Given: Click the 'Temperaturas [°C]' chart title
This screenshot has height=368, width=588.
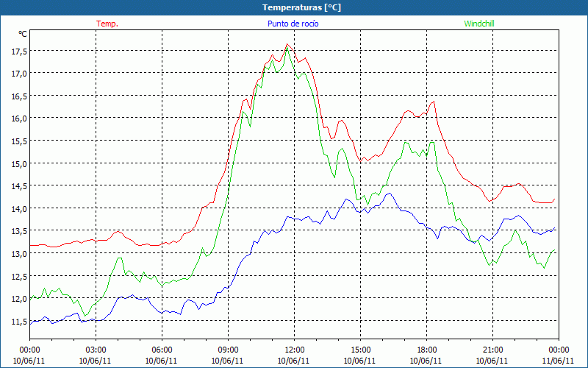Looking at the screenshot, I should (301, 7).
